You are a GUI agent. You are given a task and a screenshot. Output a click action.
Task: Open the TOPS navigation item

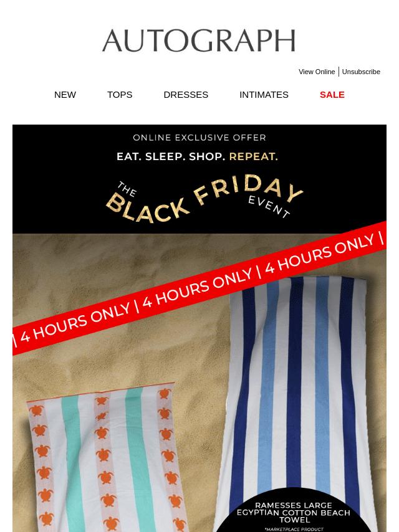(120, 95)
